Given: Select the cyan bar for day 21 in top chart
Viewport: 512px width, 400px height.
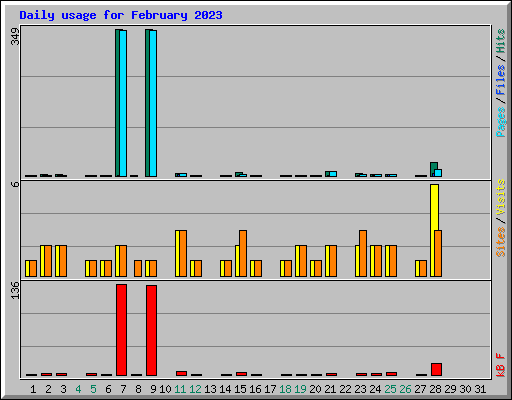Looking at the screenshot, I should coord(333,174).
